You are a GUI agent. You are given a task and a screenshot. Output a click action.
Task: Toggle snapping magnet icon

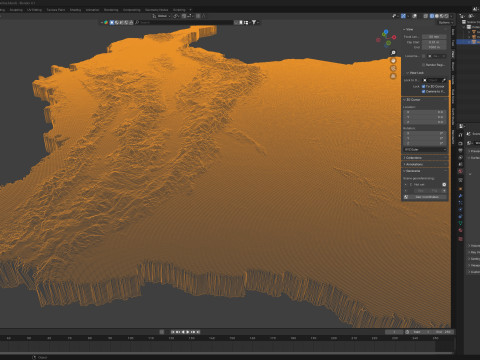184,16
